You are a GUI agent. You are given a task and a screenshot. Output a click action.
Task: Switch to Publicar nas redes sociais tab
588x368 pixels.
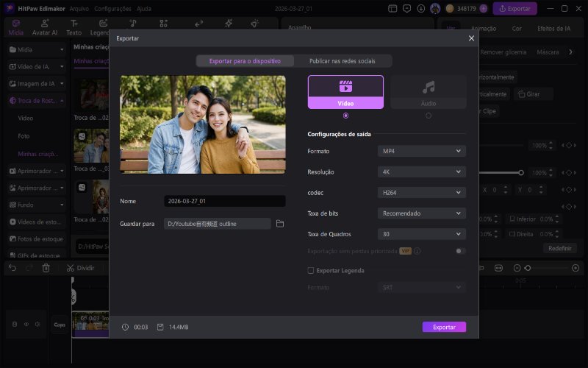pyautogui.click(x=343, y=61)
